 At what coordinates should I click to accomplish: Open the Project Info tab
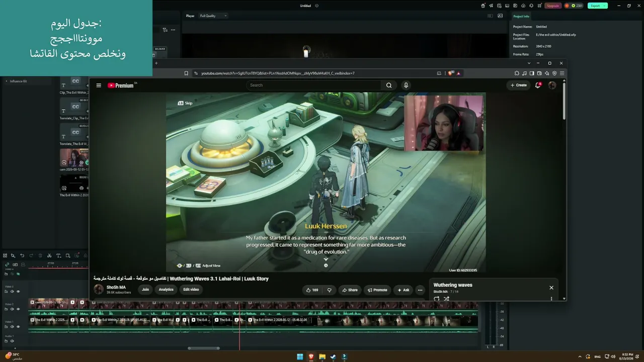(x=521, y=16)
